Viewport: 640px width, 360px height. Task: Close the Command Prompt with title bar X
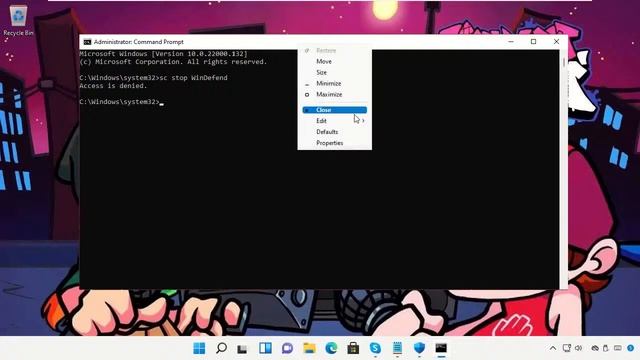coord(556,42)
